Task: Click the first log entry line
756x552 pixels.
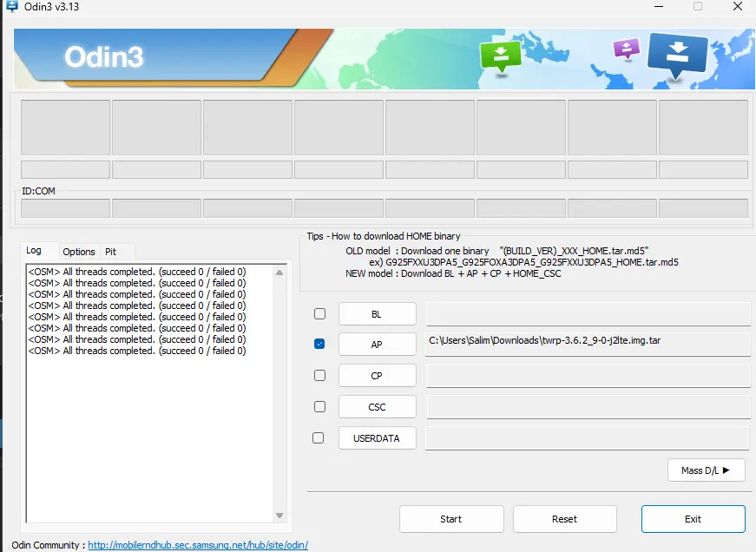Action: pyautogui.click(x=137, y=272)
